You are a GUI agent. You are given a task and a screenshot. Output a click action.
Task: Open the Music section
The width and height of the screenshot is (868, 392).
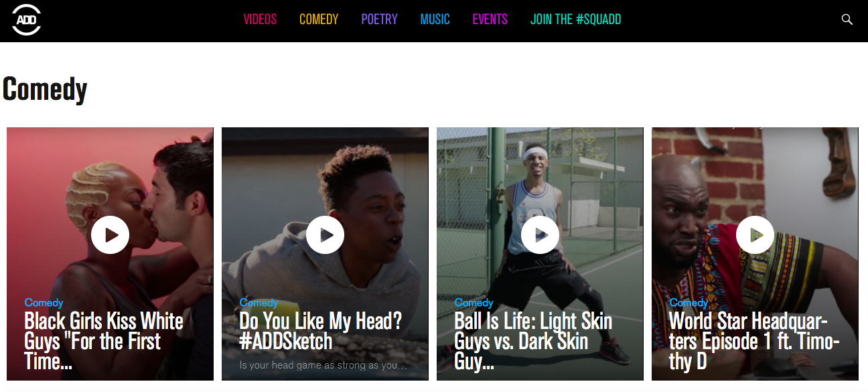pos(435,19)
